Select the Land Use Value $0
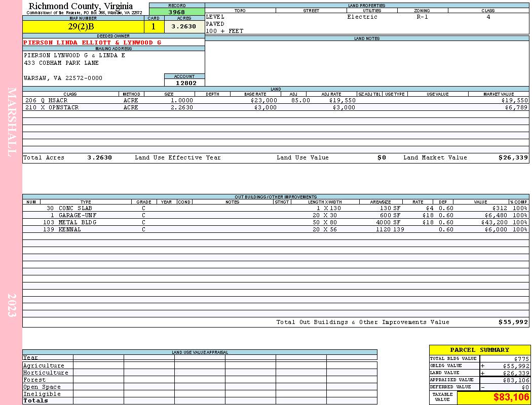 click(382, 157)
